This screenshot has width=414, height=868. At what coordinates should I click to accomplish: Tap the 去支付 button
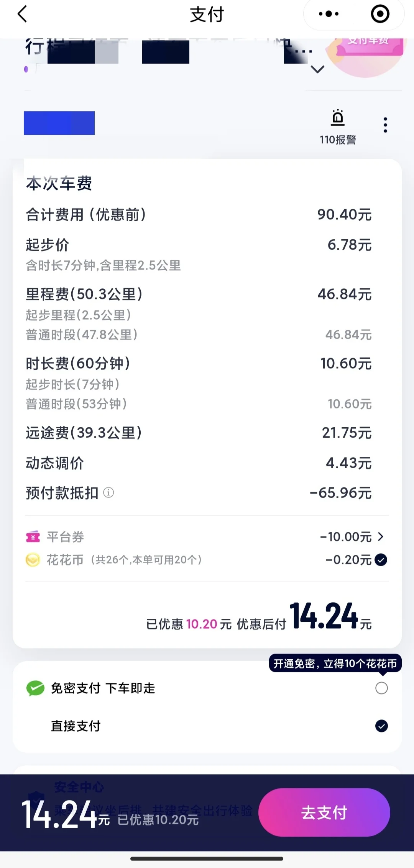pos(324,812)
